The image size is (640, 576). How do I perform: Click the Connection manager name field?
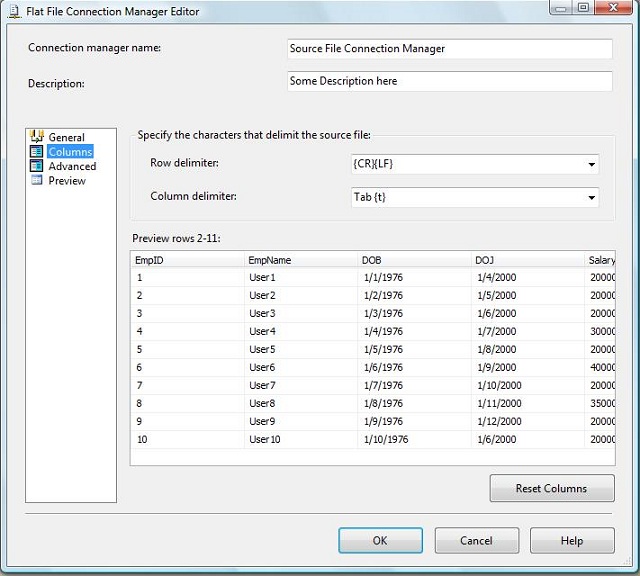[449, 49]
